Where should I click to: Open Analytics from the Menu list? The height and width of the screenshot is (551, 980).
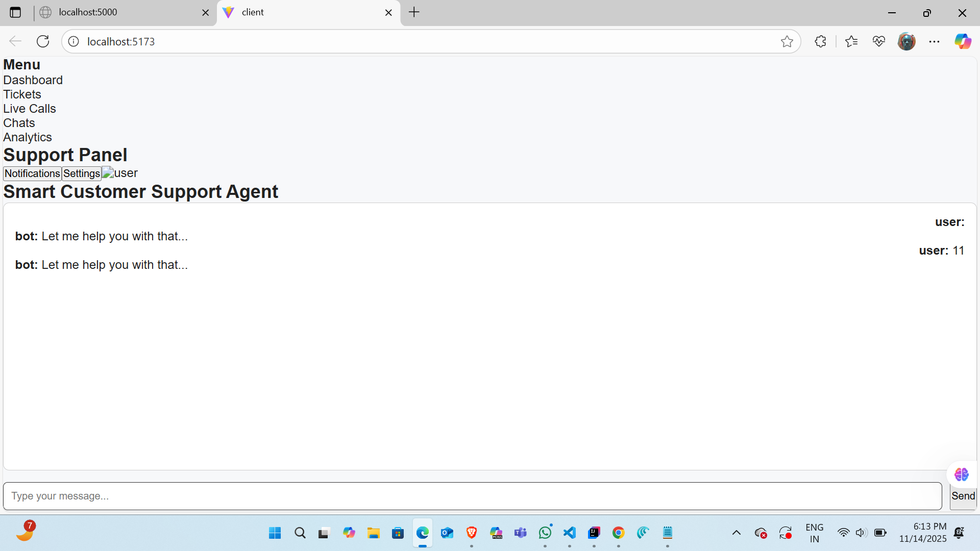point(27,137)
